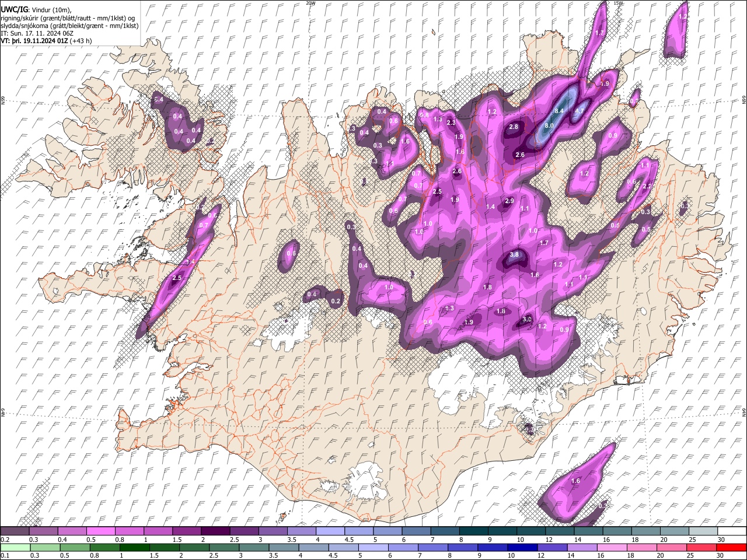Select the snow legend swatch labeled 12
This screenshot has height=560, width=747.
[x=560, y=531]
